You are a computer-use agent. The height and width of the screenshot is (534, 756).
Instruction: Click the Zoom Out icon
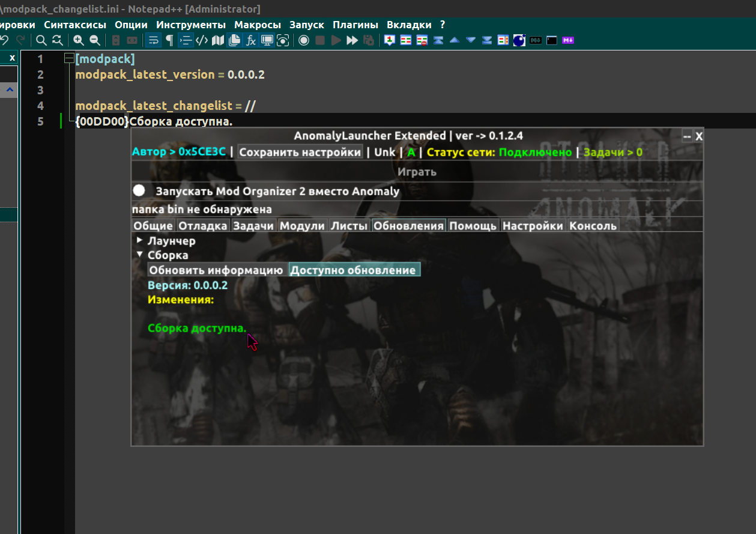click(x=94, y=40)
